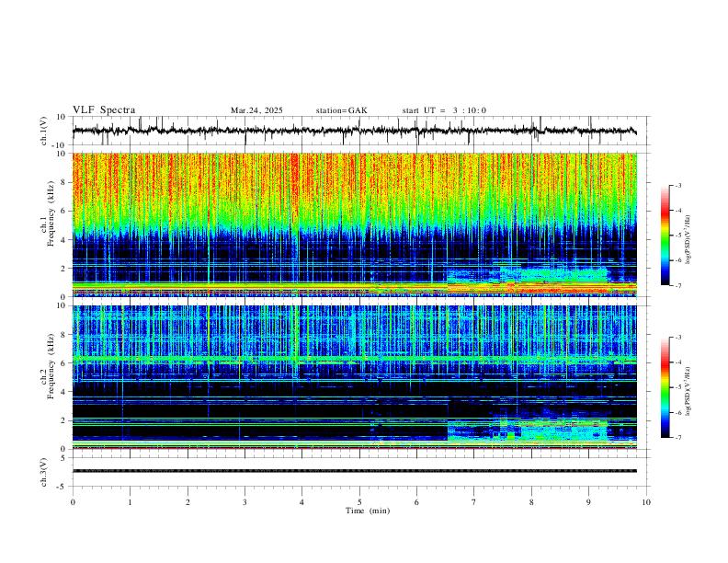Click time axis tick label "10"
The image size is (728, 563).
pyautogui.click(x=646, y=502)
